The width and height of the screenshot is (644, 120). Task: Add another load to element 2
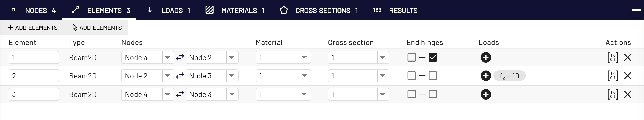point(486,76)
